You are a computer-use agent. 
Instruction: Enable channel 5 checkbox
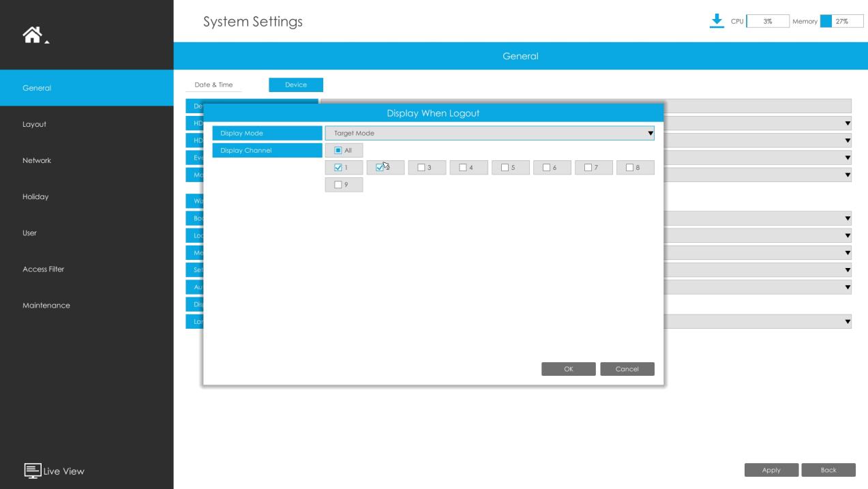tap(505, 167)
